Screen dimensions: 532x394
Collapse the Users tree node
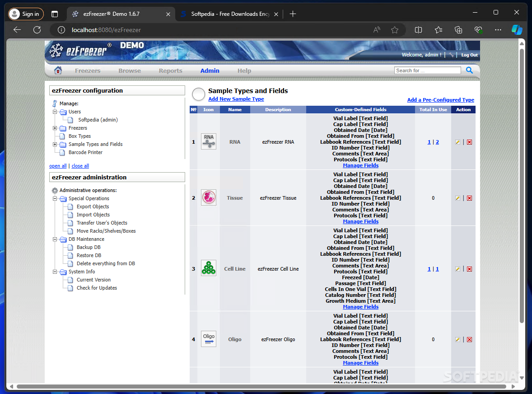coord(55,112)
